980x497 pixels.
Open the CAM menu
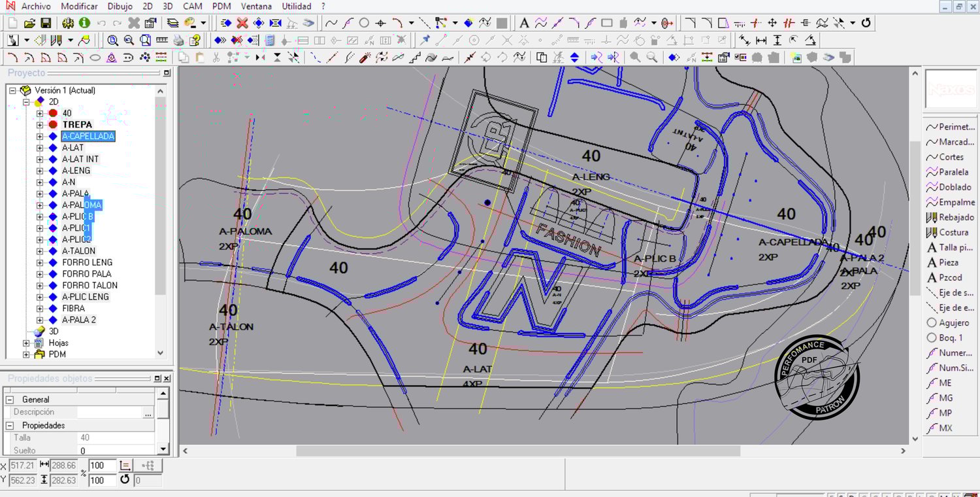(192, 7)
